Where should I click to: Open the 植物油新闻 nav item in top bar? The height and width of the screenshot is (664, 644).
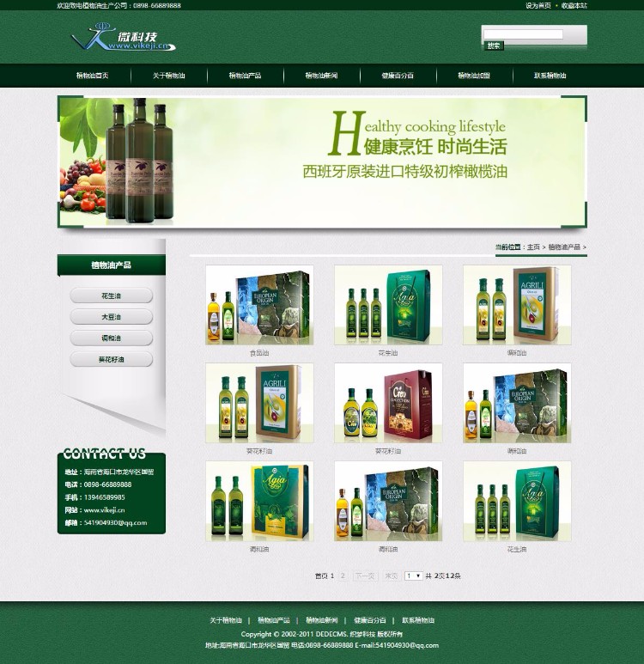tap(321, 76)
